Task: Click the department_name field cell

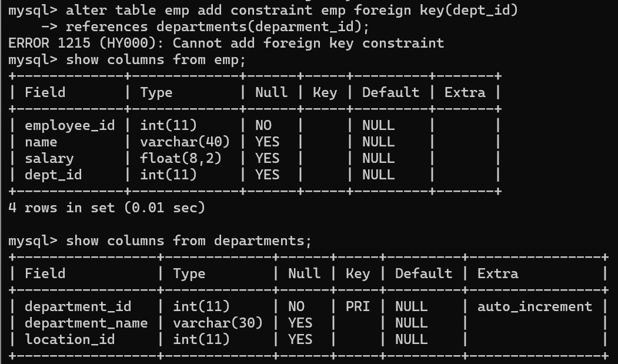Action: [x=86, y=323]
